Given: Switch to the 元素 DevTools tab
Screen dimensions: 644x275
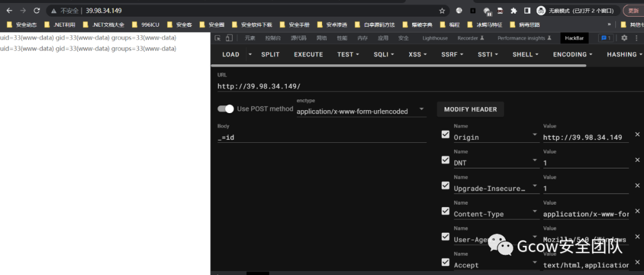Looking at the screenshot, I should 250,38.
